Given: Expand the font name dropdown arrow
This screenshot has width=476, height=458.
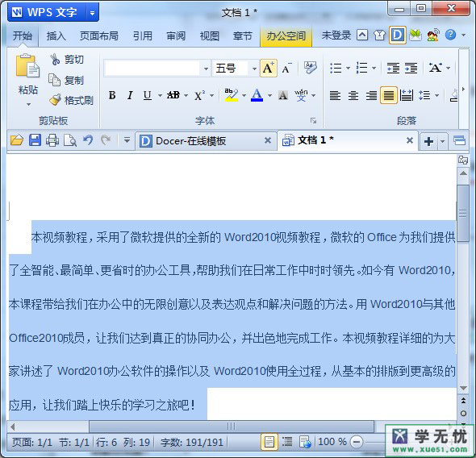Looking at the screenshot, I should point(206,69).
